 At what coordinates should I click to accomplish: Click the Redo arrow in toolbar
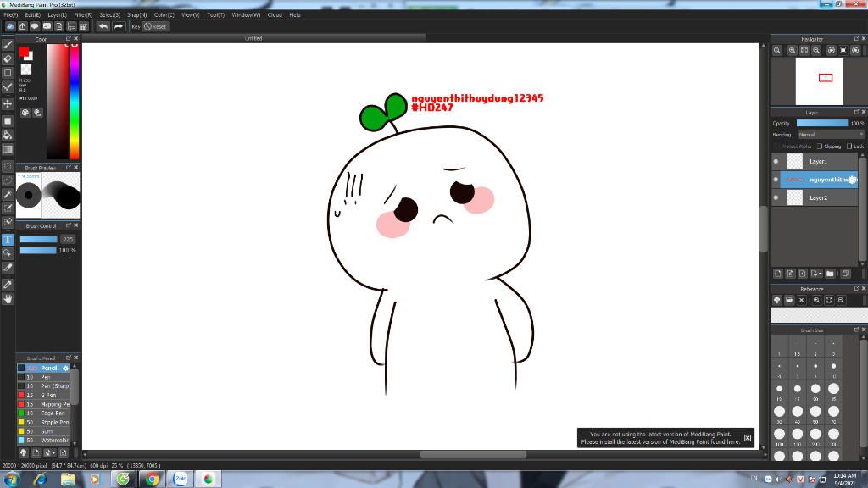point(119,26)
